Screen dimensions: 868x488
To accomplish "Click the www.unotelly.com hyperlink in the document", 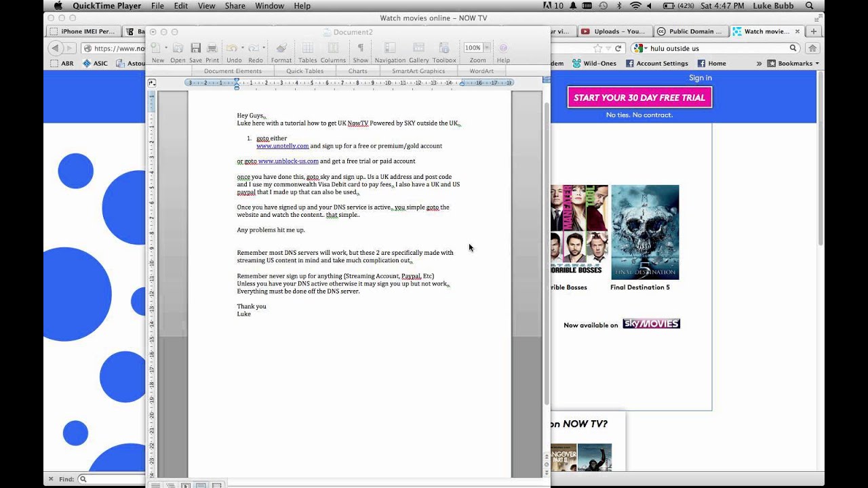I will point(283,146).
